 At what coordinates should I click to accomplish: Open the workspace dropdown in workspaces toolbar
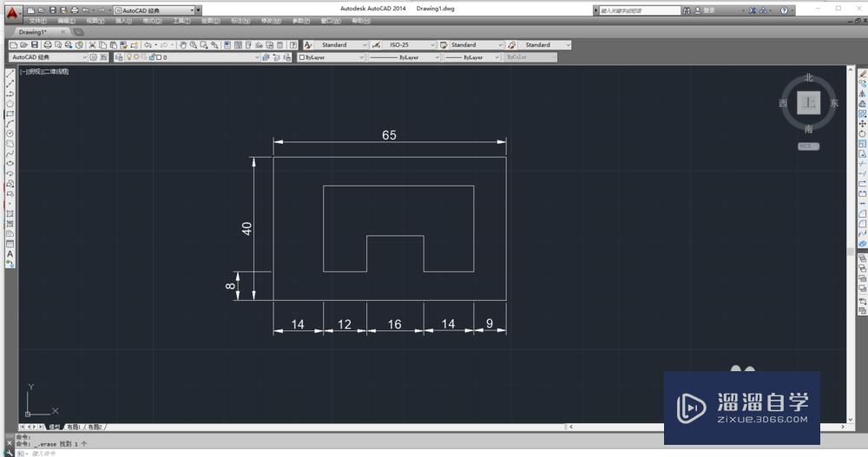48,57
